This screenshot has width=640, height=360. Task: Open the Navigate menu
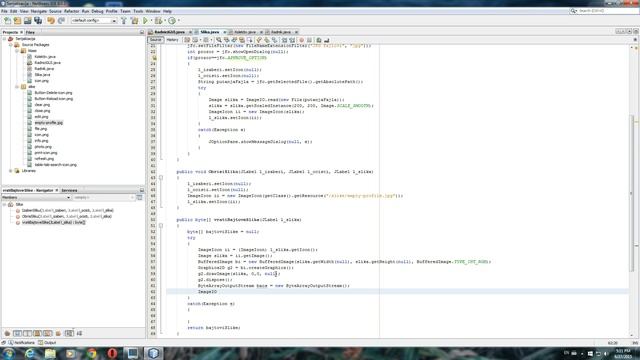click(x=39, y=11)
